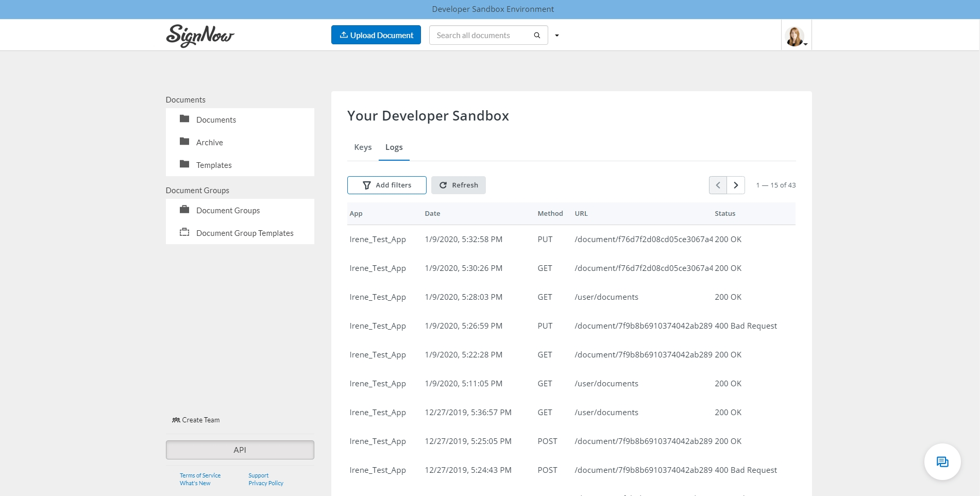This screenshot has height=496, width=980.
Task: Click the Date column header
Action: 432,213
